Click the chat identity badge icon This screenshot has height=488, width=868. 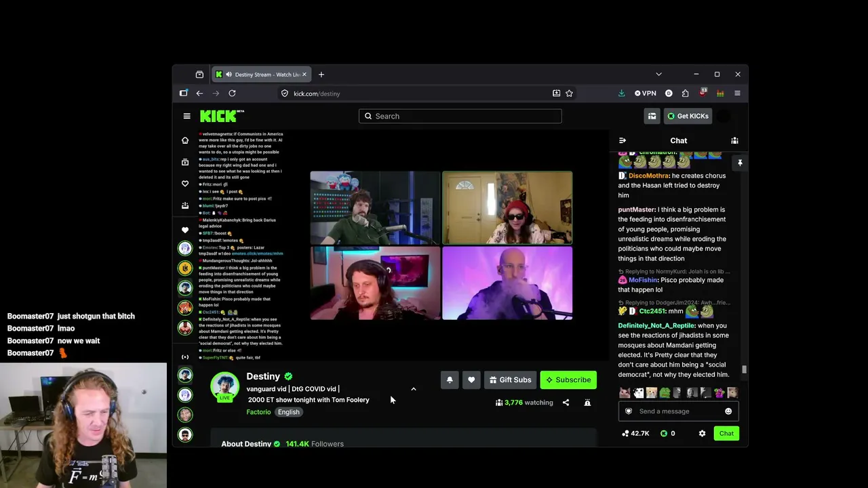click(629, 411)
